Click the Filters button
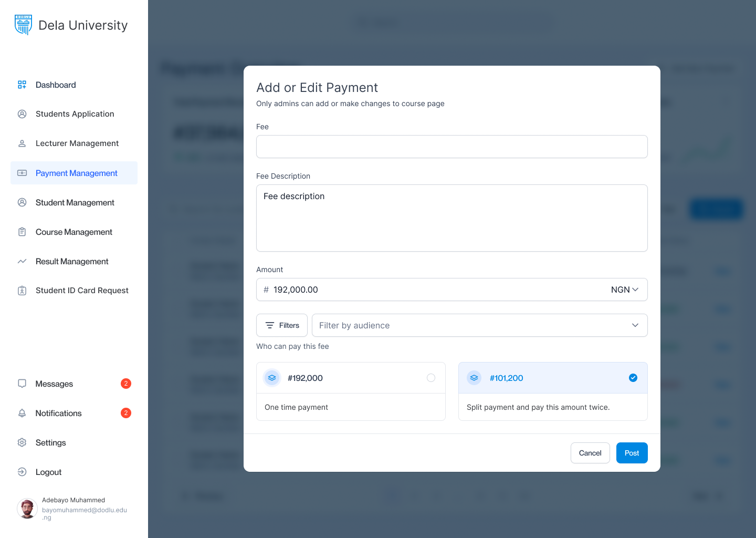 (282, 325)
